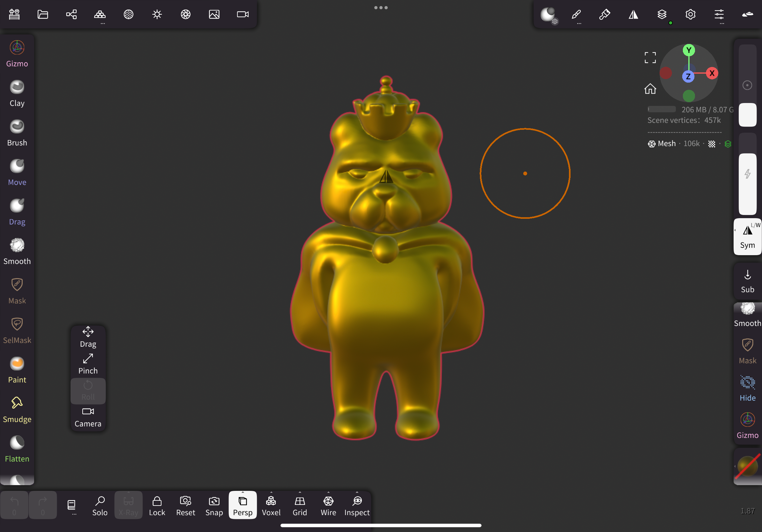762x532 pixels.
Task: Select the Brush sculpt tool
Action: click(x=17, y=133)
